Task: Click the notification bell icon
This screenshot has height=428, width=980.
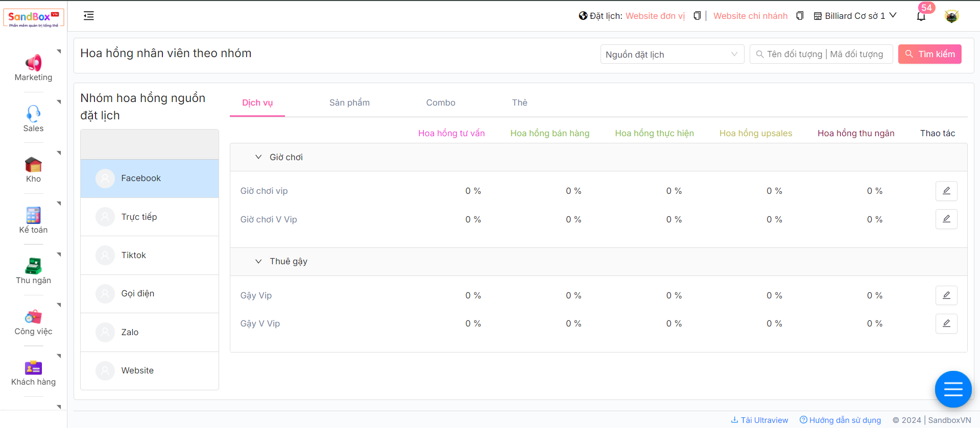Action: point(921,16)
